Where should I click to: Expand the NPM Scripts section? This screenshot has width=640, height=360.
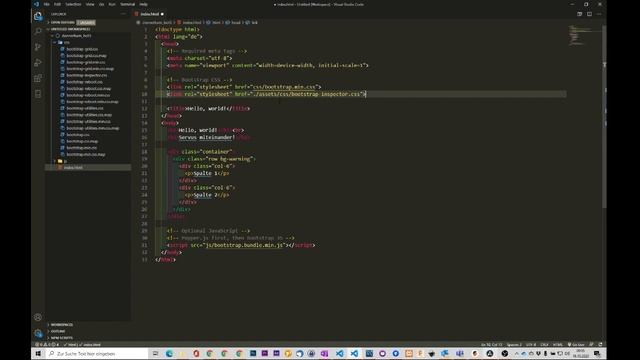62,338
